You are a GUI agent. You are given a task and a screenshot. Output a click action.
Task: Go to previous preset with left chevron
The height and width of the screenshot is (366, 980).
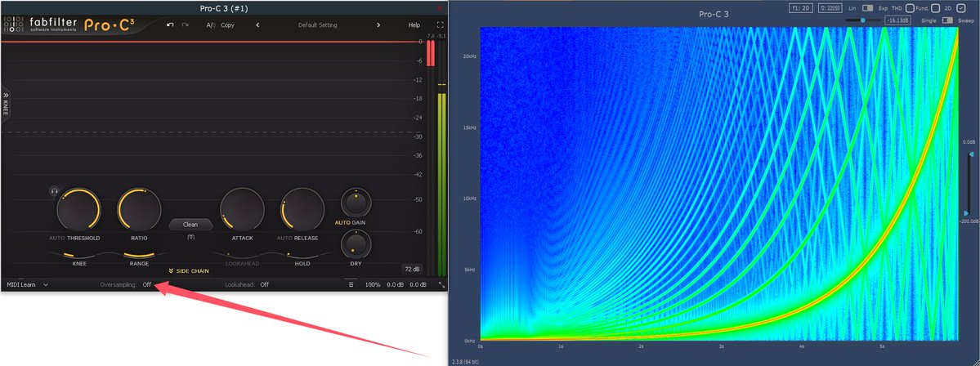coord(257,25)
